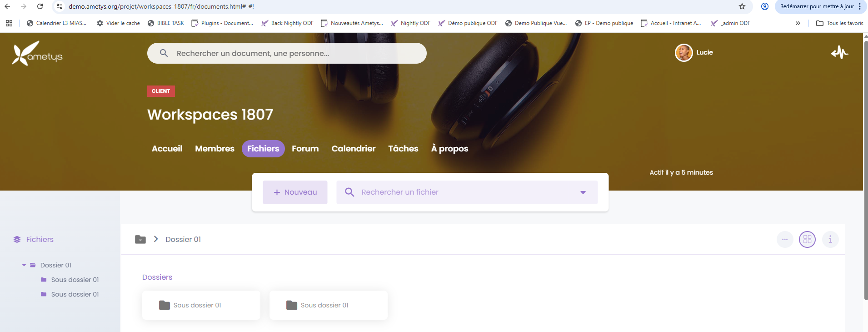Screen dimensions: 868x332
Task: Click the Fichiers layers icon in the sidebar
Action: click(17, 239)
